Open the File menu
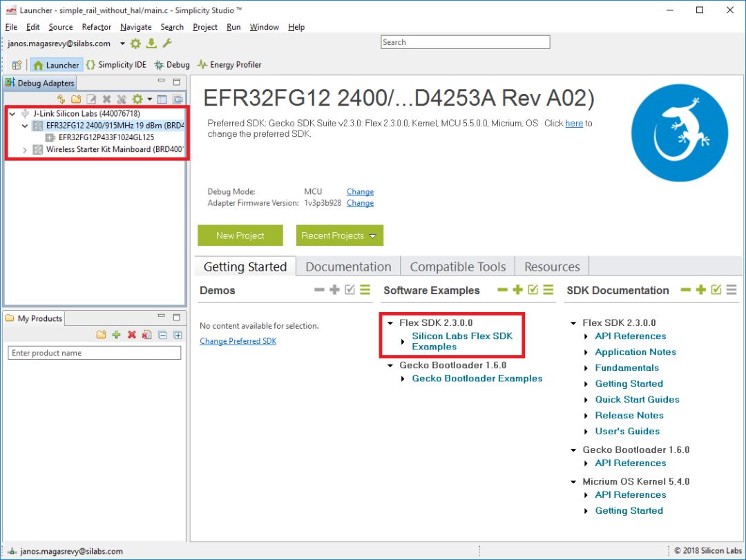Viewport: 746px width, 560px height. [11, 27]
